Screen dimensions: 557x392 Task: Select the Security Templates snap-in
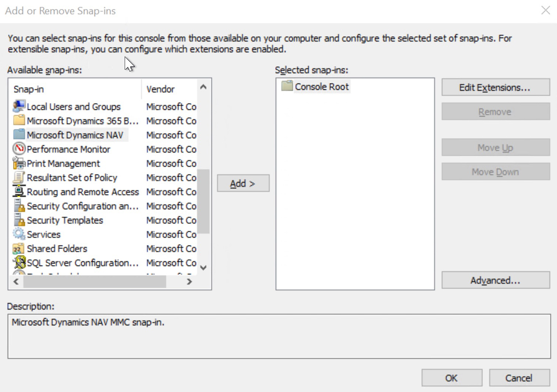(x=65, y=220)
